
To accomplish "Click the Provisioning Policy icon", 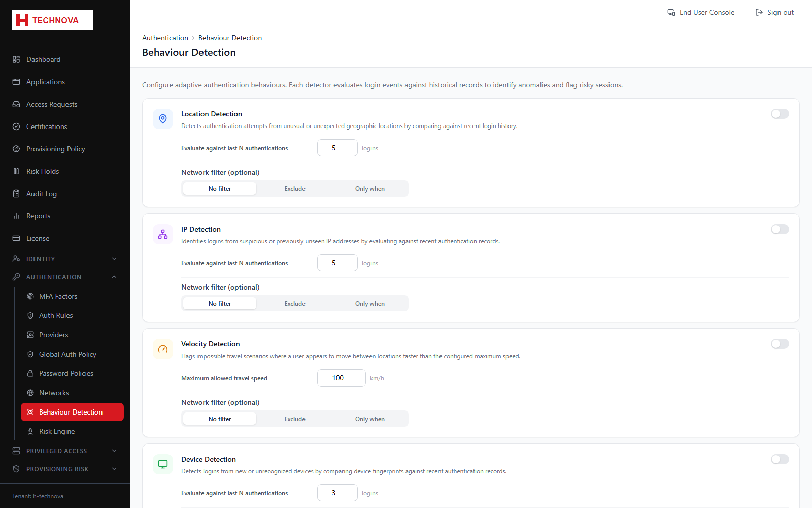I will coord(16,149).
